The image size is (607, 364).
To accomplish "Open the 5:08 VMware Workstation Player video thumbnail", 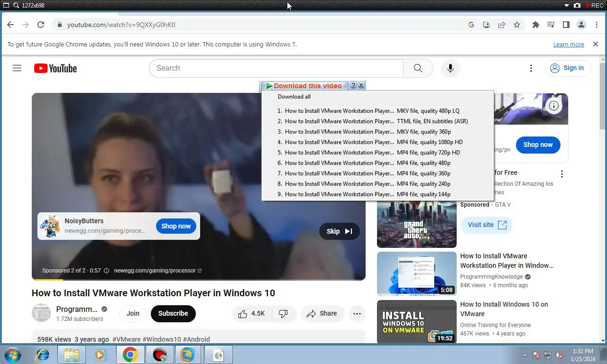I will (417, 274).
